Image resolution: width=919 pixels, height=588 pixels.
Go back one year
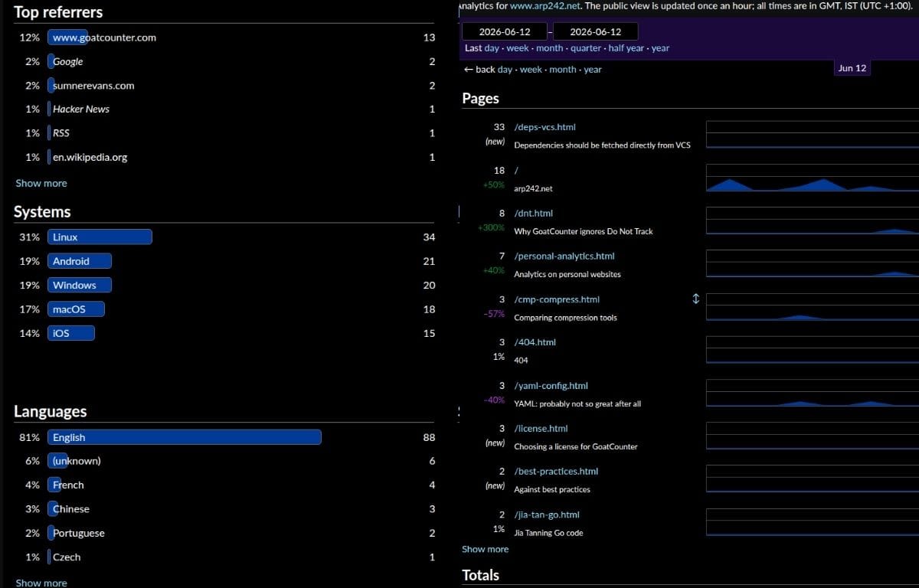click(593, 69)
